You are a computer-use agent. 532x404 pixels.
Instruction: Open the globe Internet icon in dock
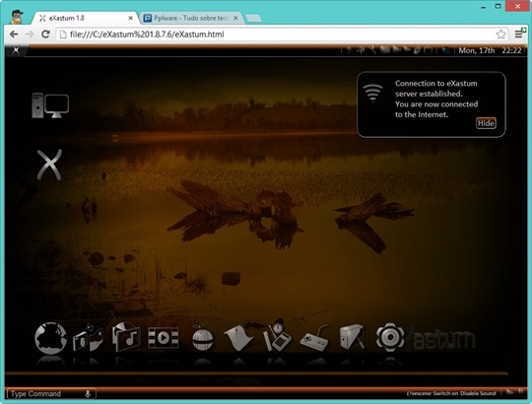50,339
